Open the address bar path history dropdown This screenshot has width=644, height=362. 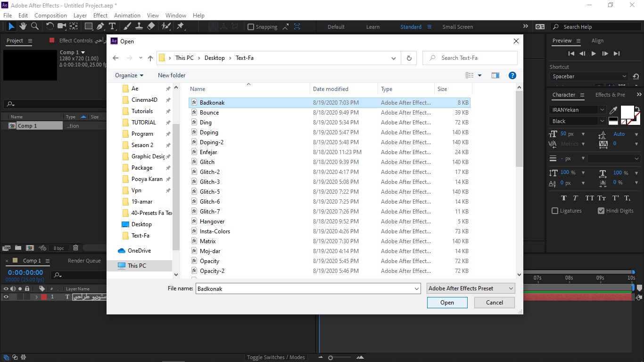click(x=394, y=58)
